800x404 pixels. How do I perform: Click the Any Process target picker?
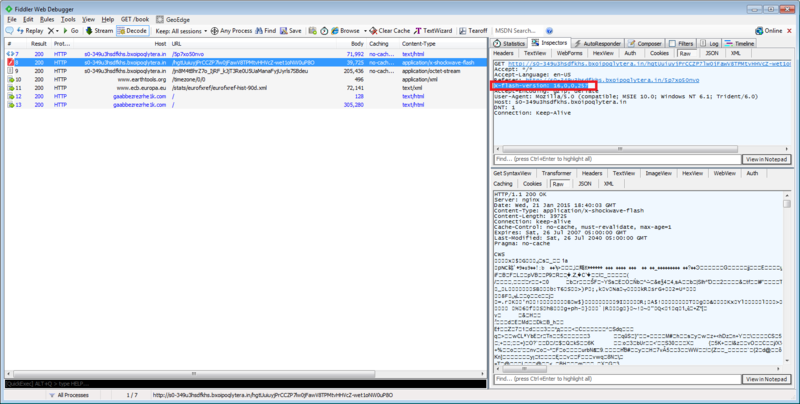(232, 31)
